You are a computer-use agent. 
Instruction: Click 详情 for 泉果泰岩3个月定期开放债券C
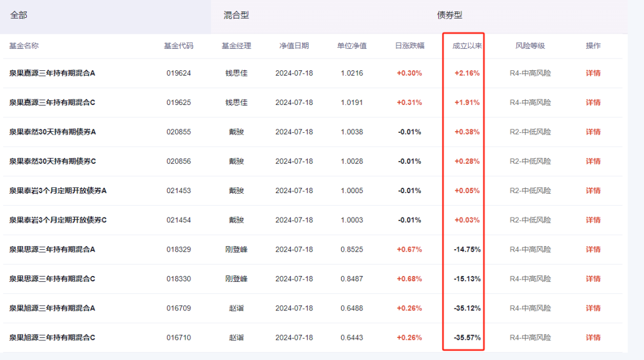593,220
